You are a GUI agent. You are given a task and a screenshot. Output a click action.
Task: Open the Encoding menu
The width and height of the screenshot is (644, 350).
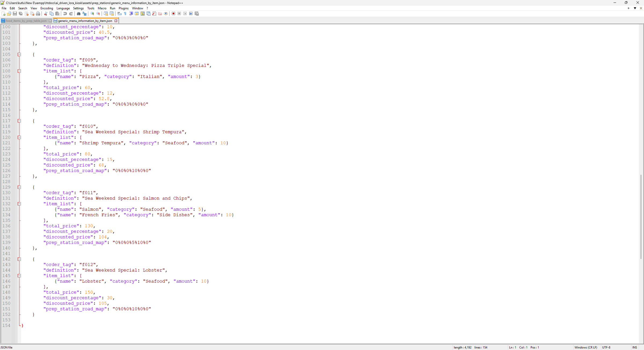tap(47, 8)
